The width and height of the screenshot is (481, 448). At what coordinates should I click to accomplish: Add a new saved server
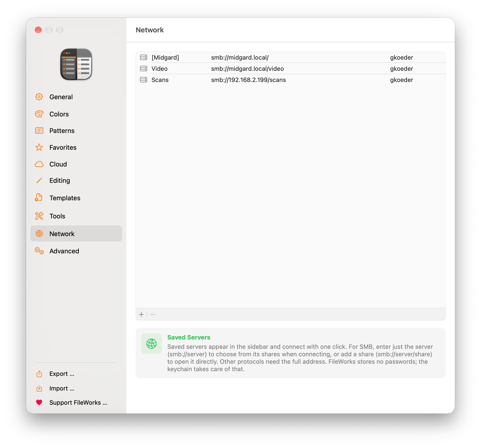tap(141, 314)
